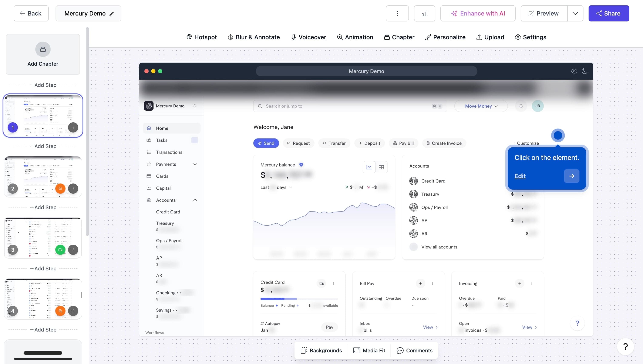Open Bill Pay widget three-dot menu
The width and height of the screenshot is (643, 364).
pos(432,283)
